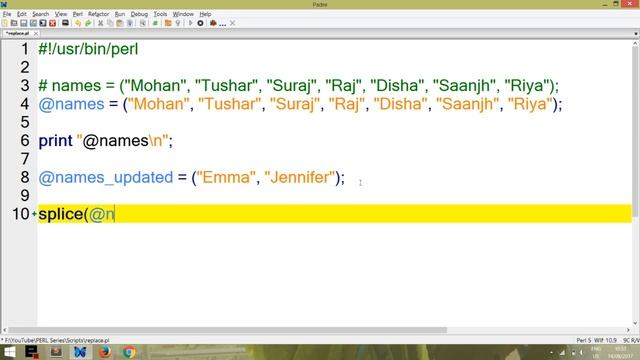Screen dimensions: 640x360
Task: Click the Cut scissors icon
Action: click(x=100, y=23)
